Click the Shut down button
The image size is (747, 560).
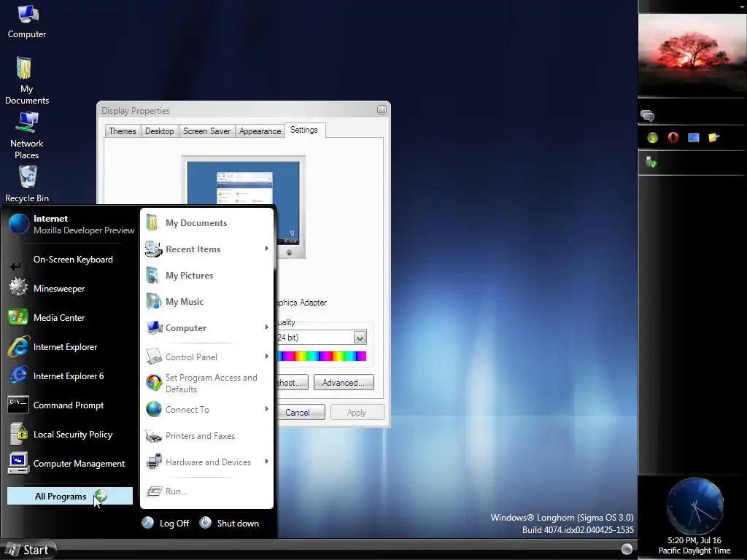(229, 523)
